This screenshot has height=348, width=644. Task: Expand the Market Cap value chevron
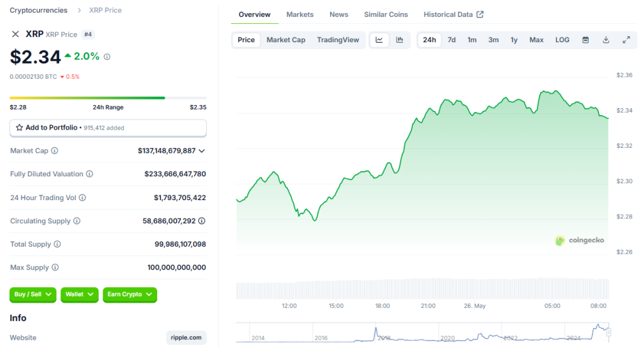(x=202, y=151)
